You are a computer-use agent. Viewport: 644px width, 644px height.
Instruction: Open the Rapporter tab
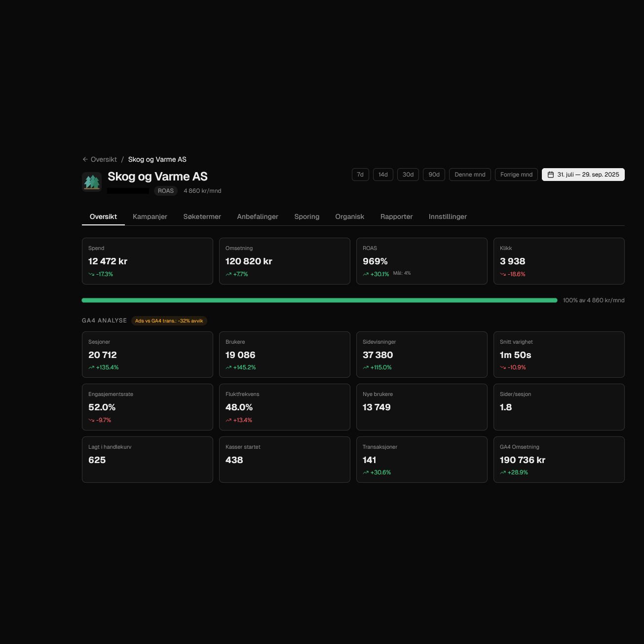click(396, 216)
